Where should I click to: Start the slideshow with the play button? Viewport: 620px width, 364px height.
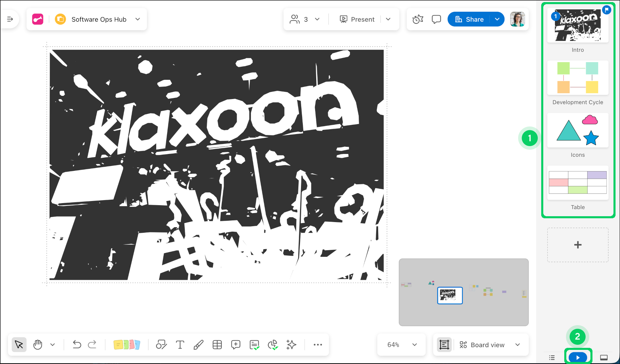point(578,358)
